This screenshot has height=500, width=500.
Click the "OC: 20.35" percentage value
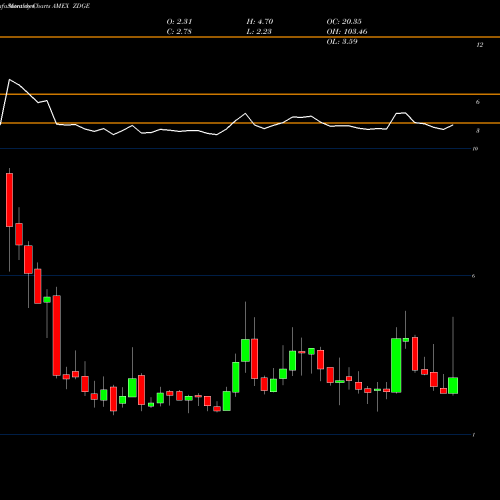pos(344,22)
